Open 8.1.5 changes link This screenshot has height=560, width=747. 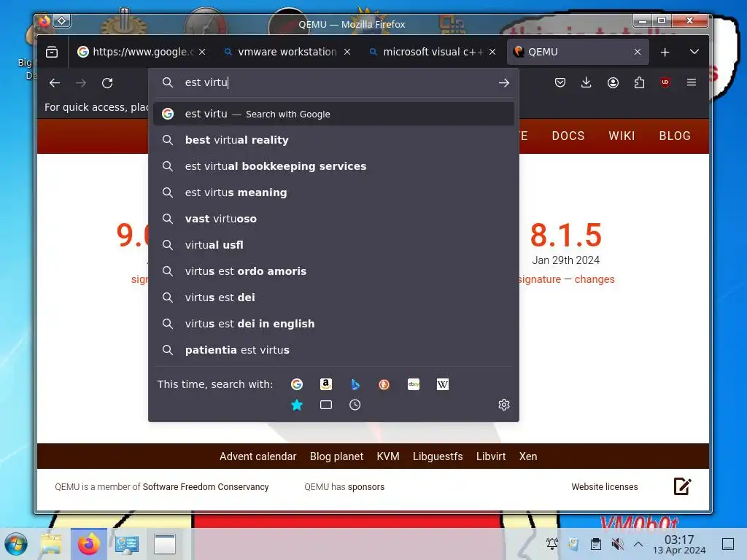pyautogui.click(x=595, y=279)
